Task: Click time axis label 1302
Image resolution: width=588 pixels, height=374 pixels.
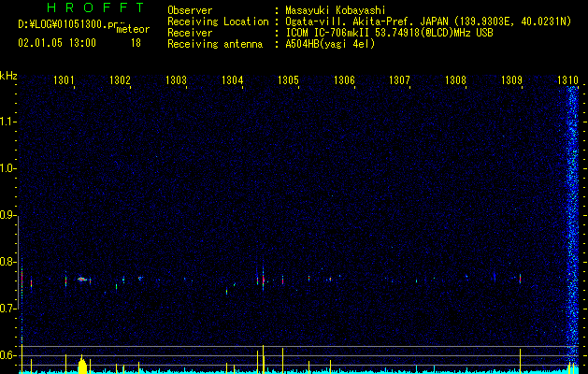Action: point(120,79)
